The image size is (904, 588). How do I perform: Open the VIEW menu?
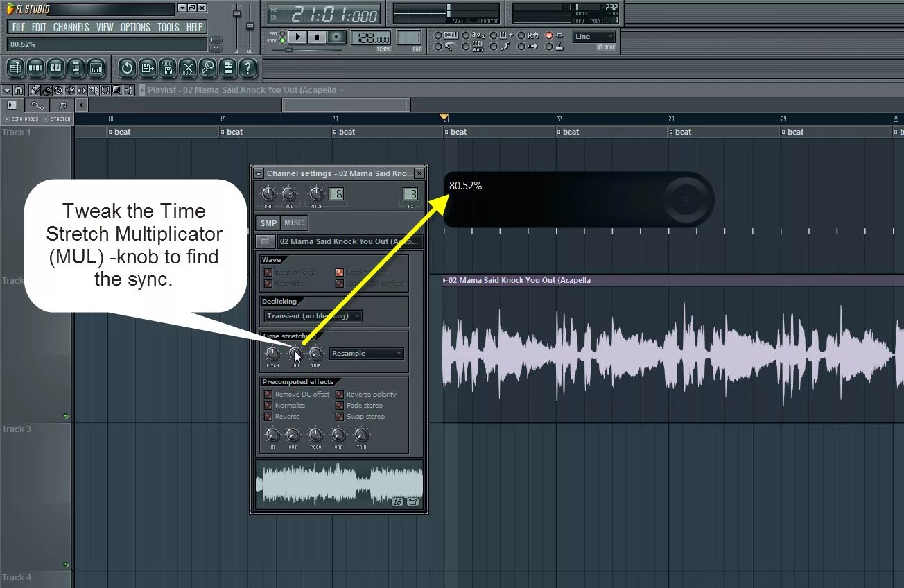coord(105,27)
